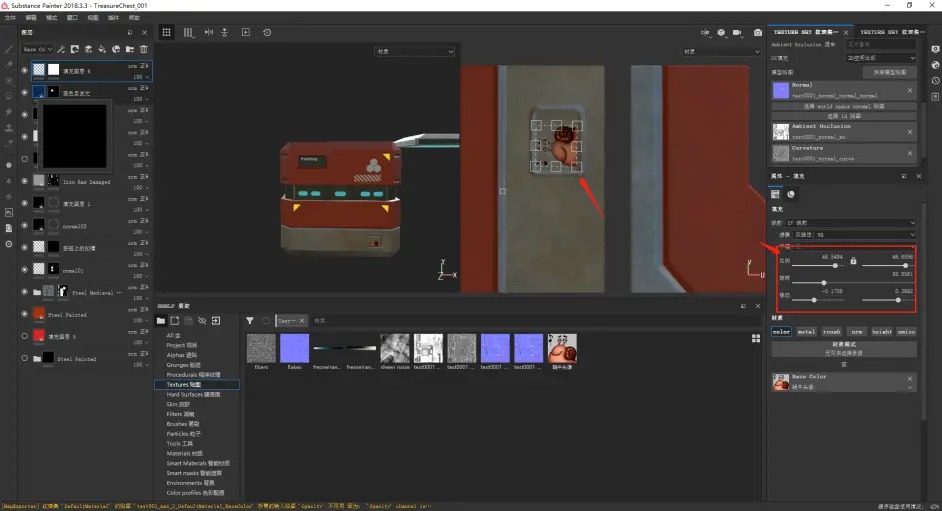
Task: Open blend mode dropdown for 填充图层 6
Action: [x=139, y=65]
